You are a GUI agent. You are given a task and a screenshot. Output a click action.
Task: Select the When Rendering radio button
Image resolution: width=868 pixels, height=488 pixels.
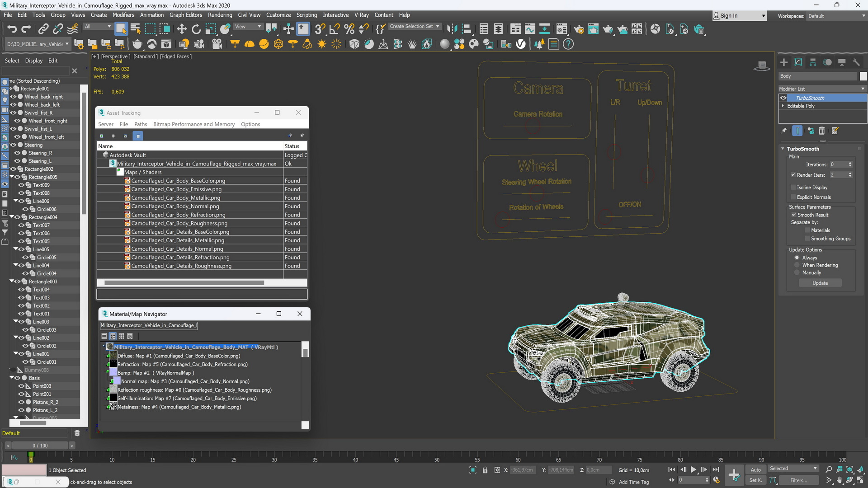[x=797, y=265]
